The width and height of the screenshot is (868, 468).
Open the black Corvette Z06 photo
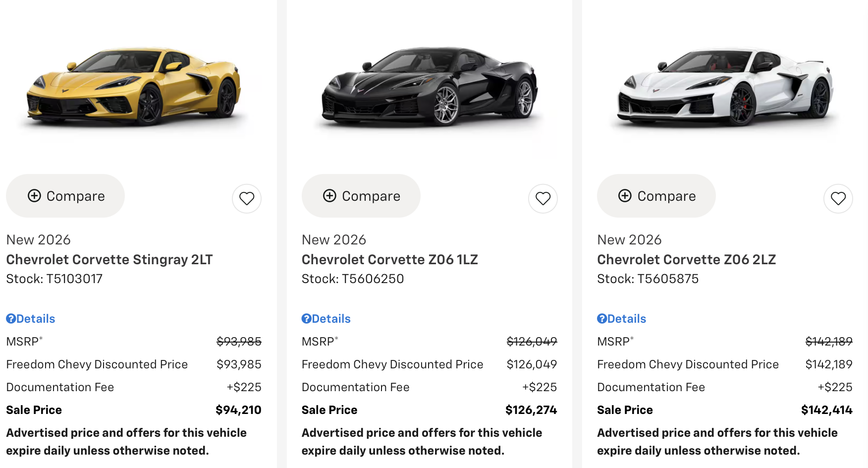430,85
